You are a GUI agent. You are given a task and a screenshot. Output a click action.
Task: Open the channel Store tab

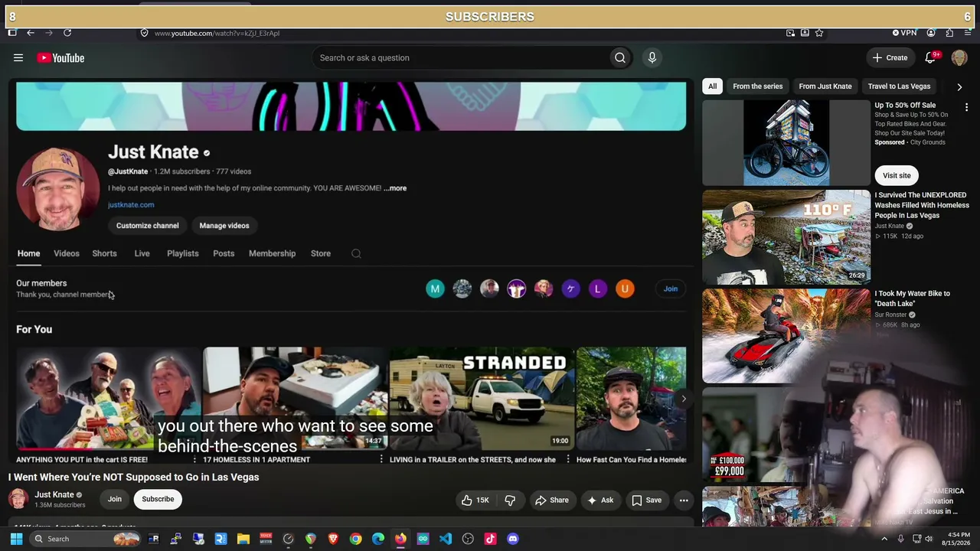[320, 254]
